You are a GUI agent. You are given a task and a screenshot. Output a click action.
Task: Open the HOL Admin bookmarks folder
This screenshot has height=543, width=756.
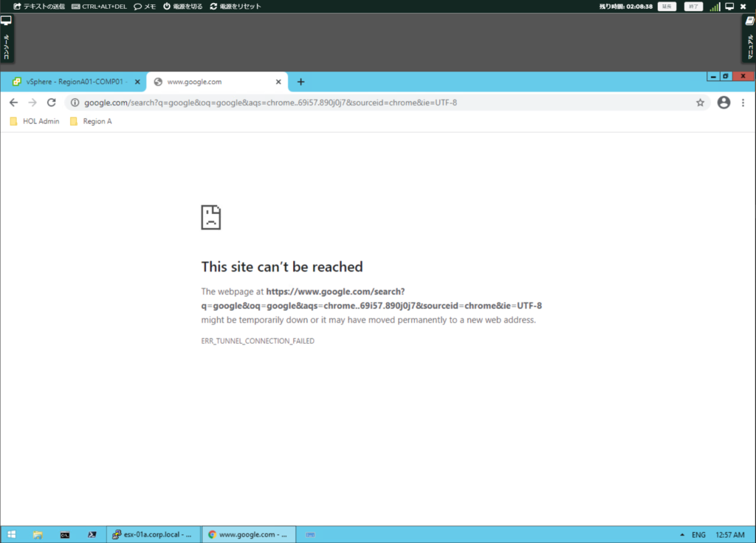tap(35, 121)
